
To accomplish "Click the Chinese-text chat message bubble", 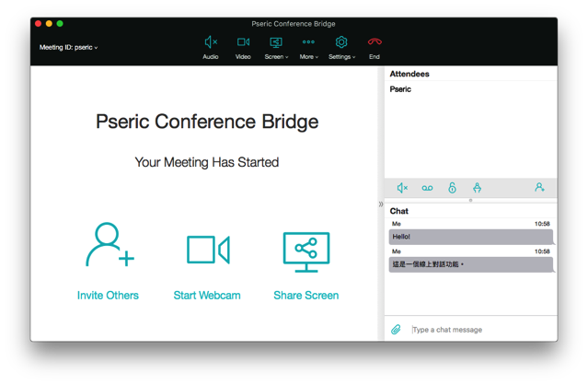I will 471,264.
